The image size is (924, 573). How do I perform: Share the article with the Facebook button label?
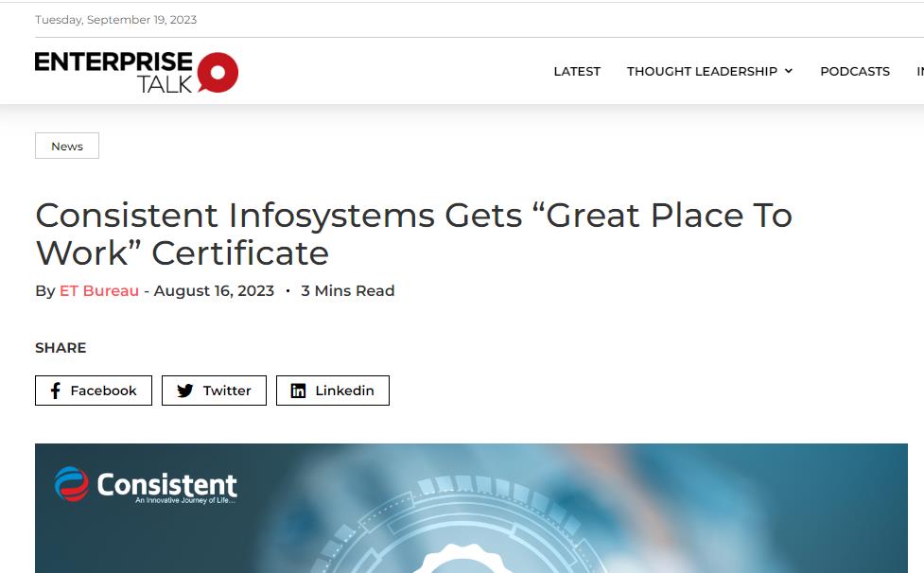click(104, 391)
